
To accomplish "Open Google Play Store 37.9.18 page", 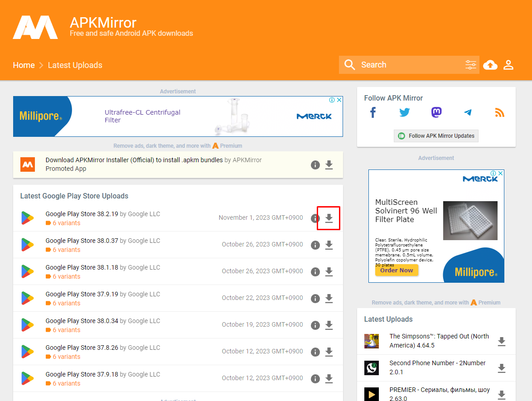I will (82, 375).
